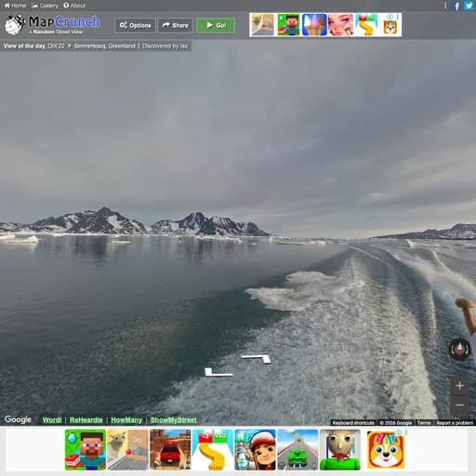Viewport: 476px width, 476px height.
Task: Click the MapCrunch logo
Action: pos(52,25)
